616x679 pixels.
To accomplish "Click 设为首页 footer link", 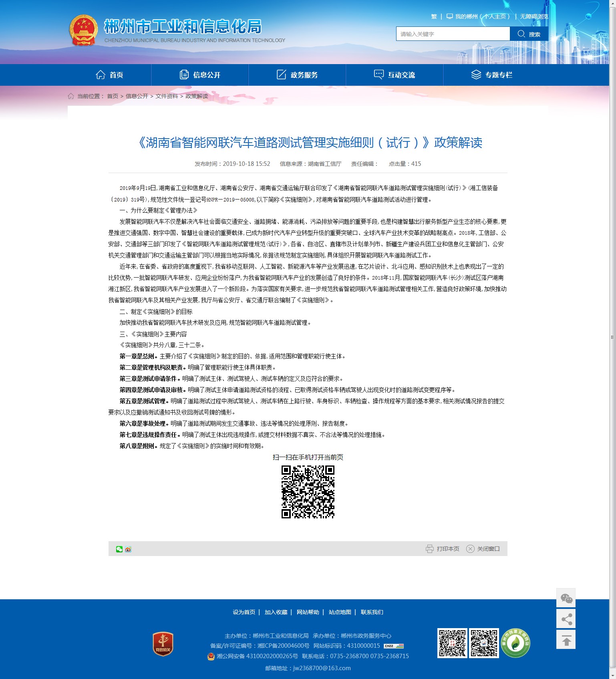I will 244,612.
